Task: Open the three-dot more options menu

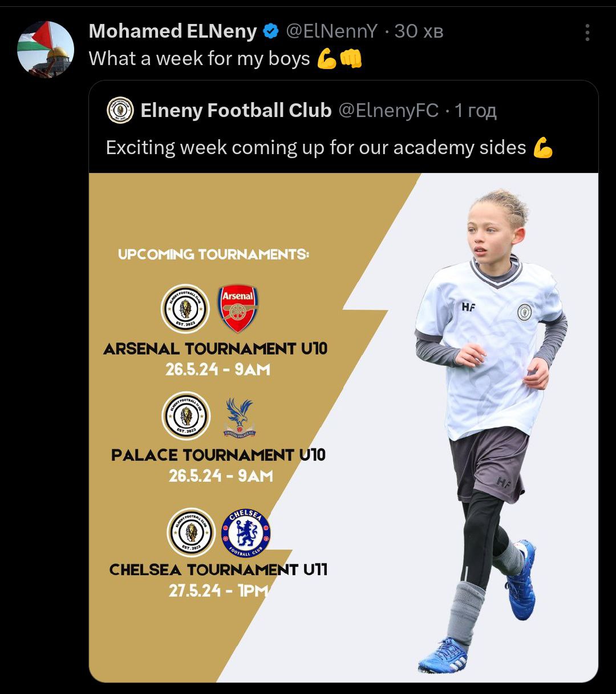Action: pyautogui.click(x=587, y=33)
